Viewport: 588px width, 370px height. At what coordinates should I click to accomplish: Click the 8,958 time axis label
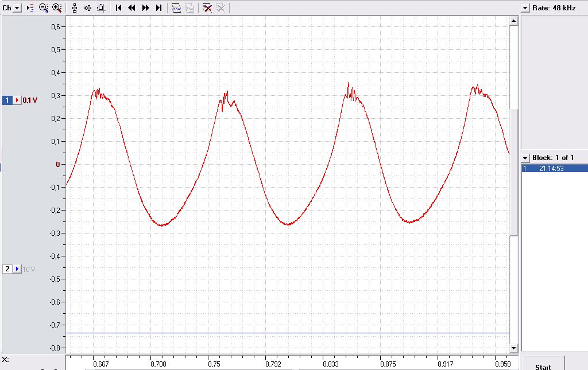coord(502,364)
